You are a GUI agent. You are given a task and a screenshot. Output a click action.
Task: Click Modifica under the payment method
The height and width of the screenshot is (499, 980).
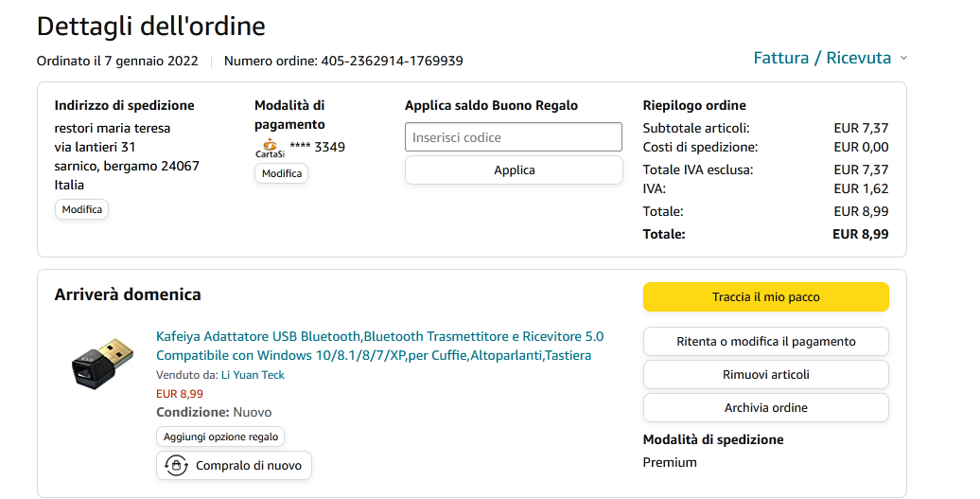click(281, 173)
